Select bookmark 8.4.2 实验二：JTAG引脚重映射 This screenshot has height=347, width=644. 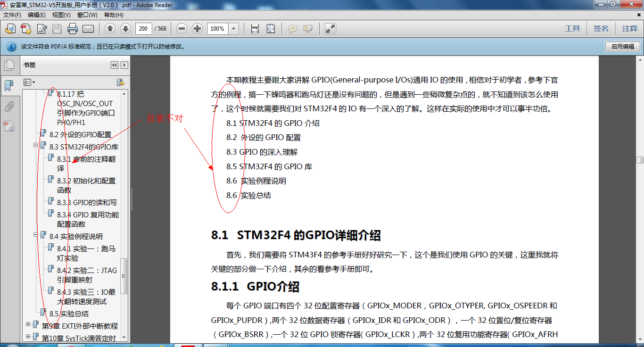click(87, 275)
